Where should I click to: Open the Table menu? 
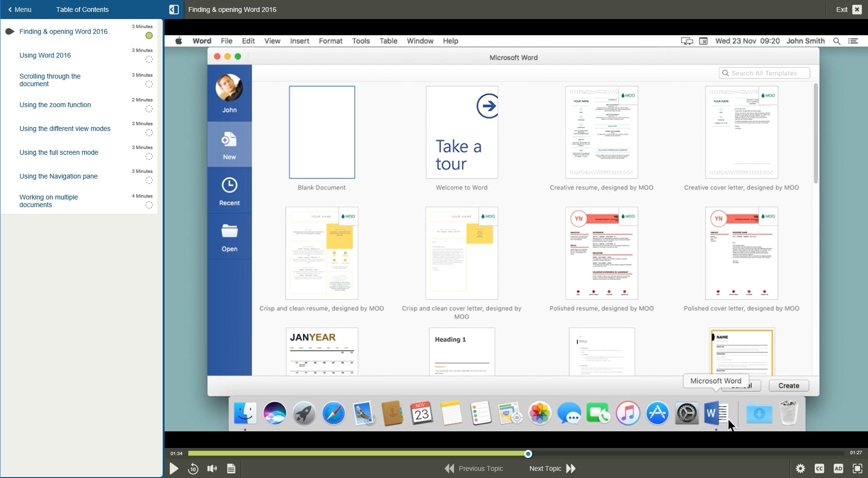[x=388, y=41]
